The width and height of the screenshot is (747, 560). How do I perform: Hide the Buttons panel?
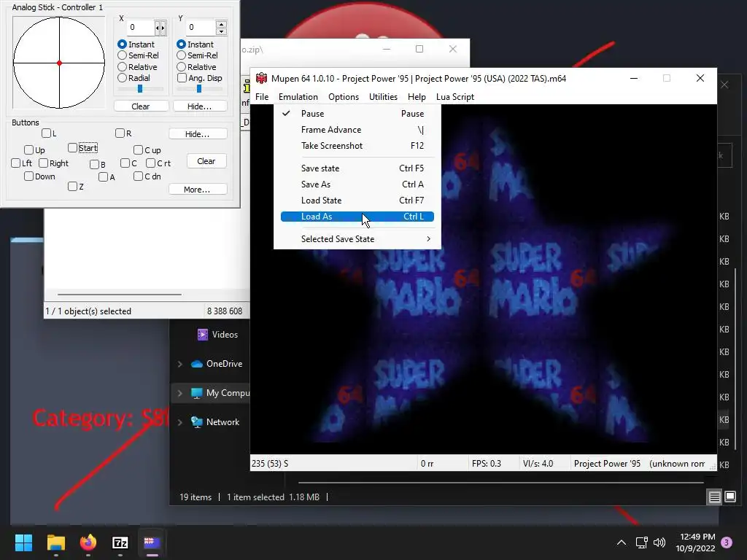tap(197, 134)
